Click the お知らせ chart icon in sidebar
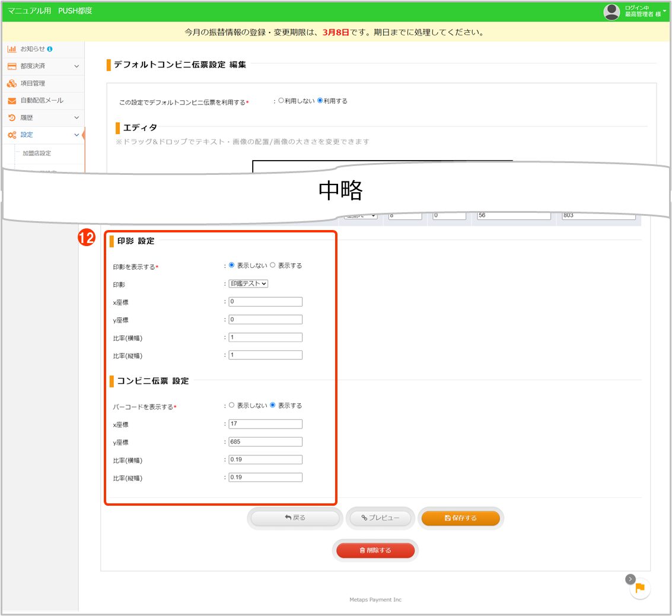 click(x=12, y=49)
